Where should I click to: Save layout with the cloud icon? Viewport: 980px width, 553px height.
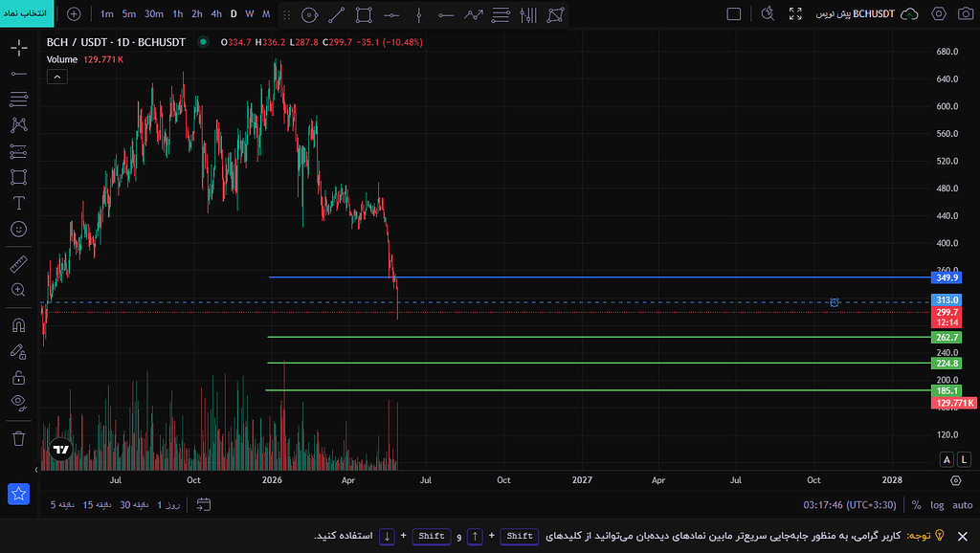point(909,13)
